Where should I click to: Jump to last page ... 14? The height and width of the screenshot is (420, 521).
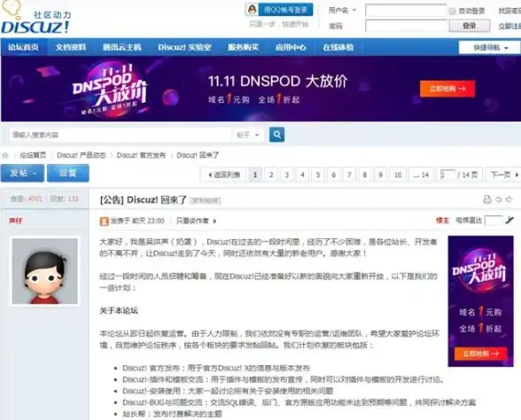pos(421,175)
